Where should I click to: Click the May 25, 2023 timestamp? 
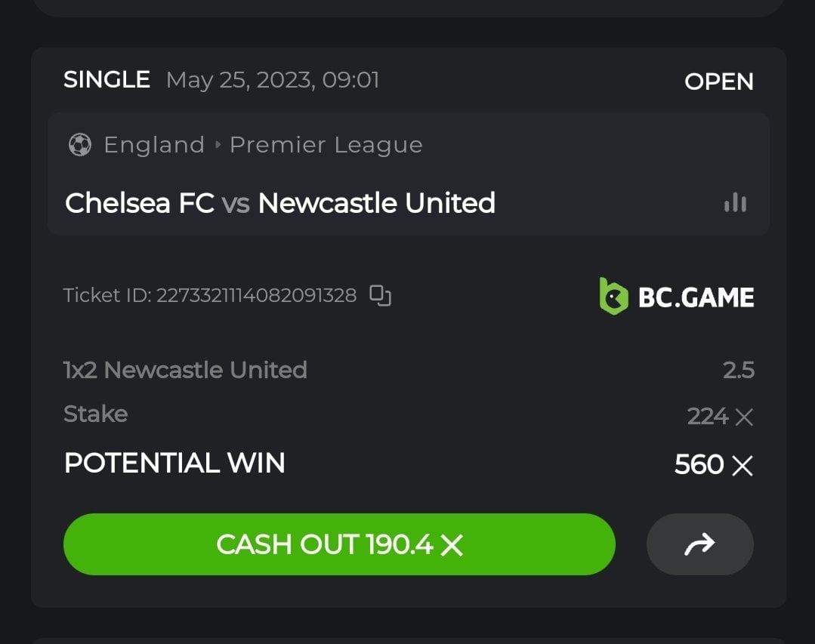(x=272, y=79)
